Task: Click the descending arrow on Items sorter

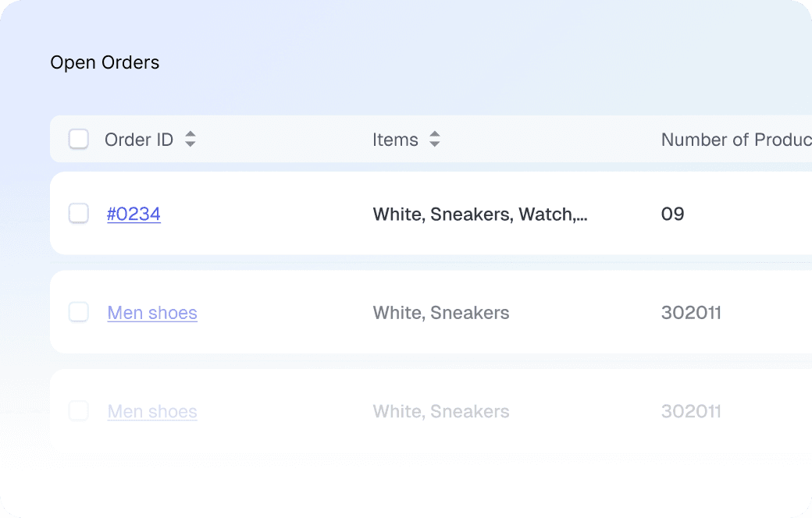Action: tap(435, 144)
